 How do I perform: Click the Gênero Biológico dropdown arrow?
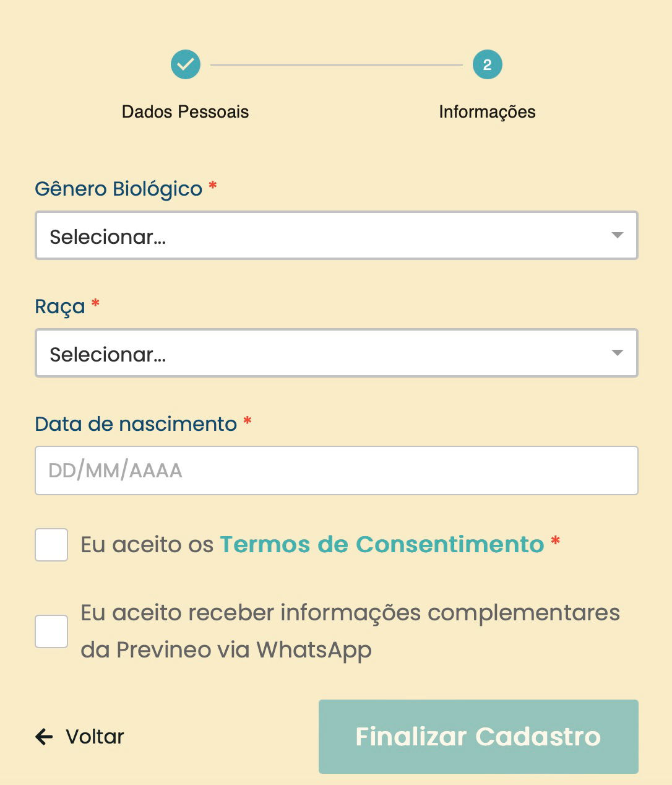tap(617, 235)
